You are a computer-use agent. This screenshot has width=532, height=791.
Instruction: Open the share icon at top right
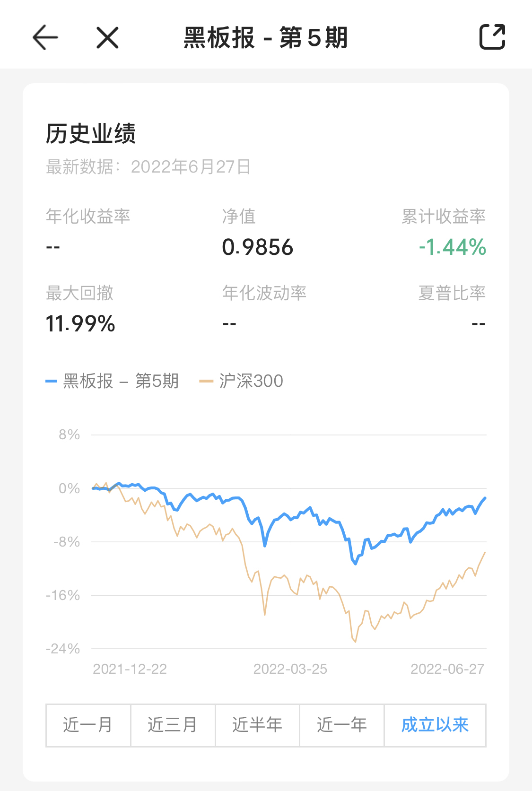pos(492,37)
